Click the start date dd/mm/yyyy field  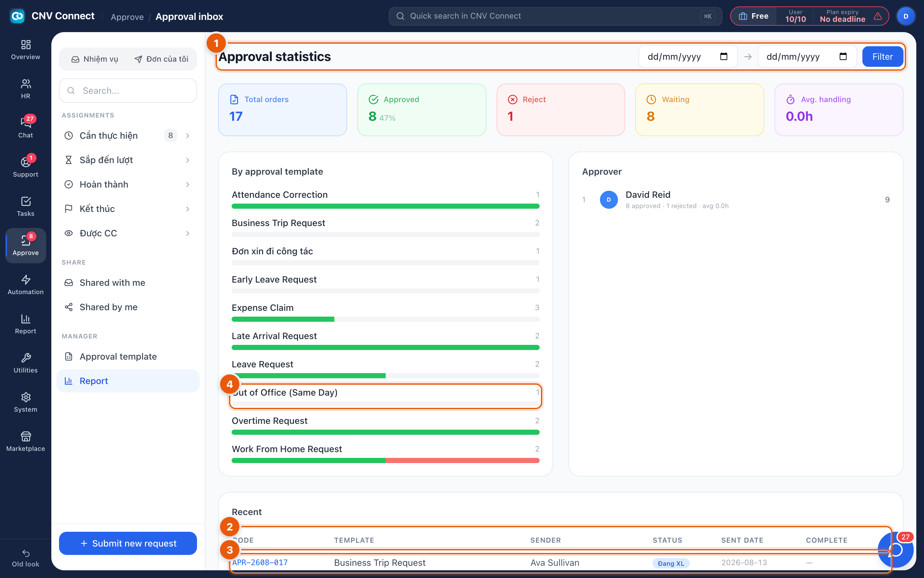tap(688, 57)
